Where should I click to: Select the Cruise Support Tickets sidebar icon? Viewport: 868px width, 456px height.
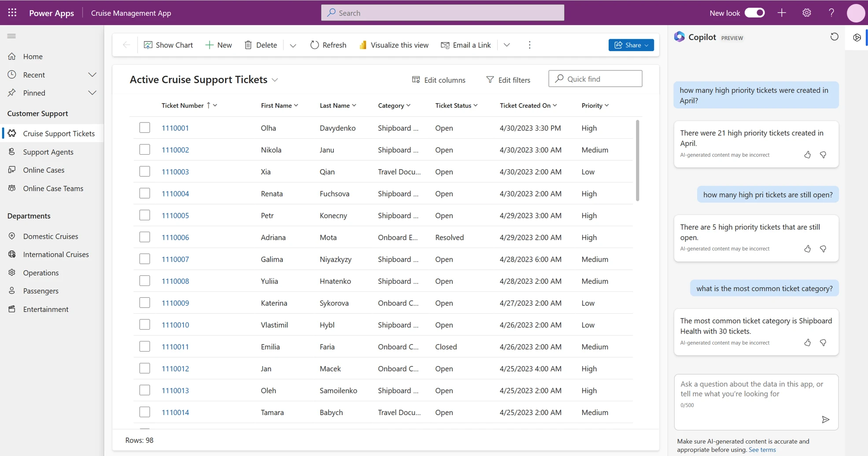tap(12, 133)
